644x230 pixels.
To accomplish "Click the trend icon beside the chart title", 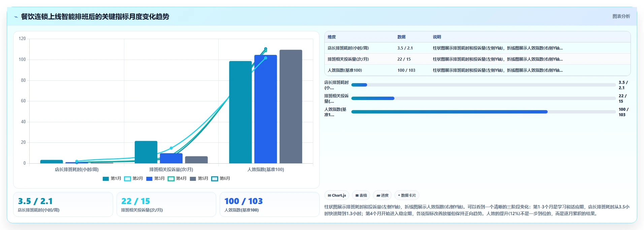I will [16, 17].
